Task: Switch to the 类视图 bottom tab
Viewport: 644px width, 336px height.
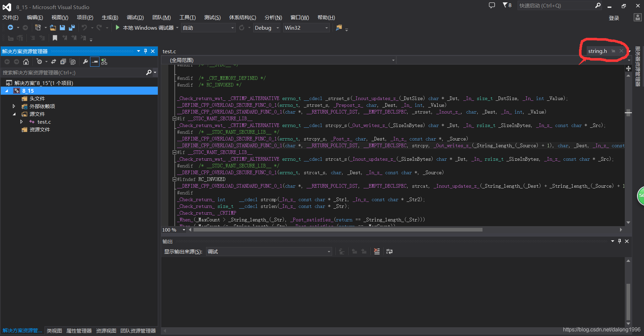Action: coord(54,331)
